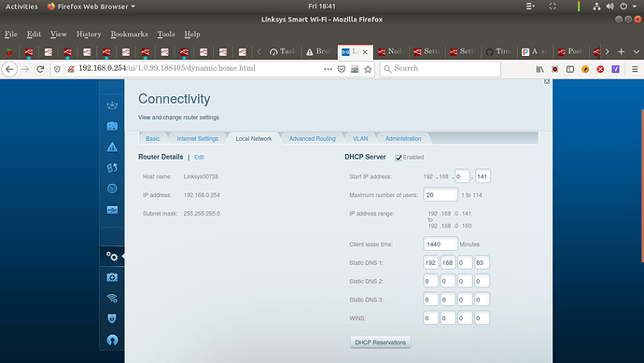Switch to the Advanced Routing tab

point(312,139)
